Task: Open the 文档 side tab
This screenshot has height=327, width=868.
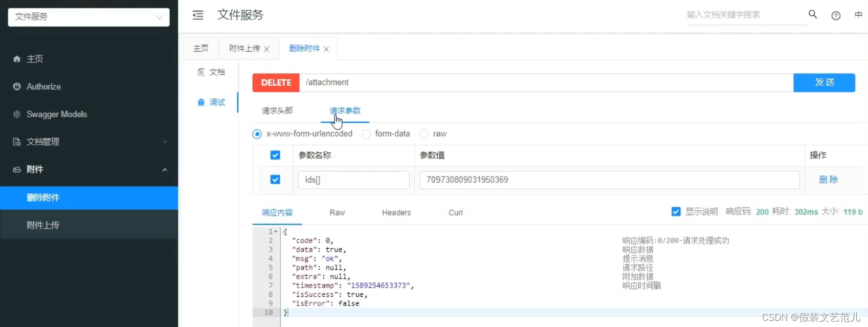Action: click(x=212, y=72)
